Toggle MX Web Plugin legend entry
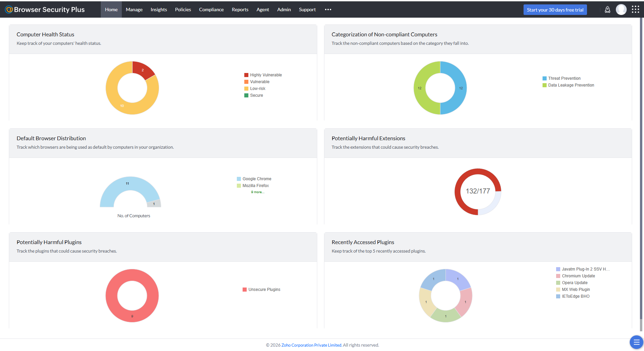Screen dimensions: 644x351 (573, 290)
